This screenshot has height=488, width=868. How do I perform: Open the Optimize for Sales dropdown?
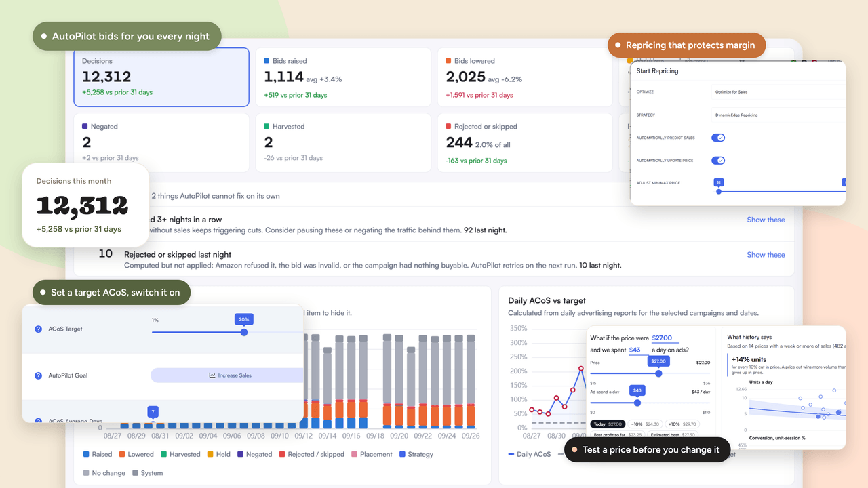click(x=780, y=92)
